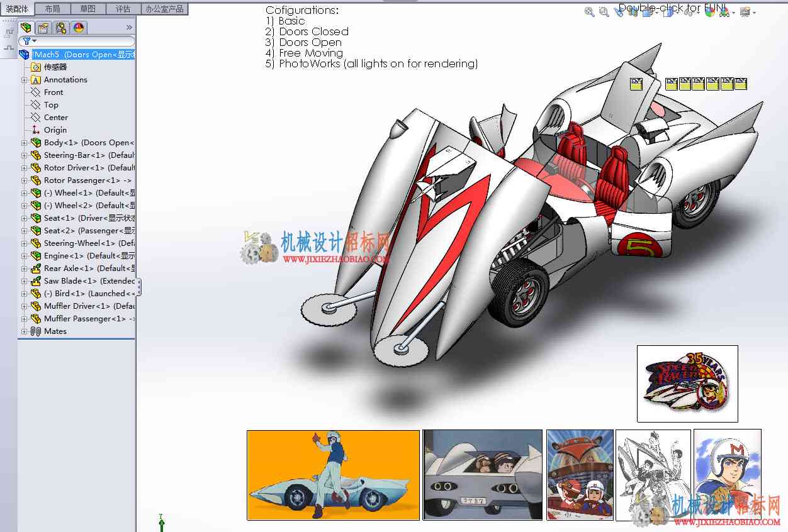Select the orange-background Mach 5 cartoon thumbnail
The image size is (788, 532).
click(x=333, y=475)
